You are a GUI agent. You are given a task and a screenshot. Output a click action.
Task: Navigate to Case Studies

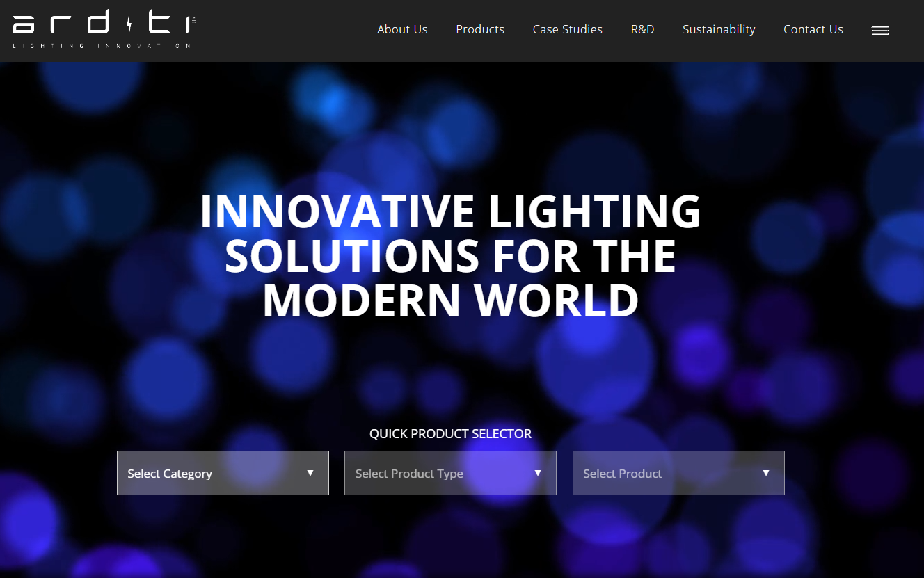pyautogui.click(x=568, y=29)
